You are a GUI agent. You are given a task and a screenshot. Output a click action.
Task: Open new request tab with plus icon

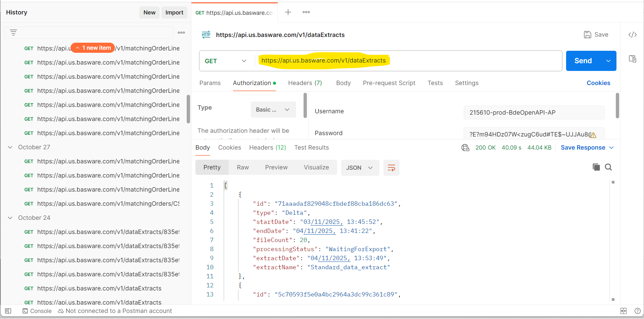(288, 12)
